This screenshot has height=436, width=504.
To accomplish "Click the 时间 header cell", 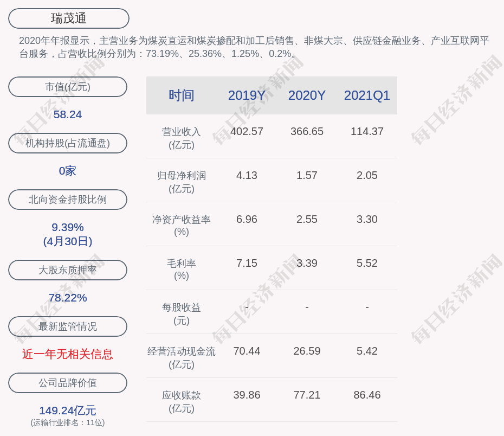I will tap(181, 95).
